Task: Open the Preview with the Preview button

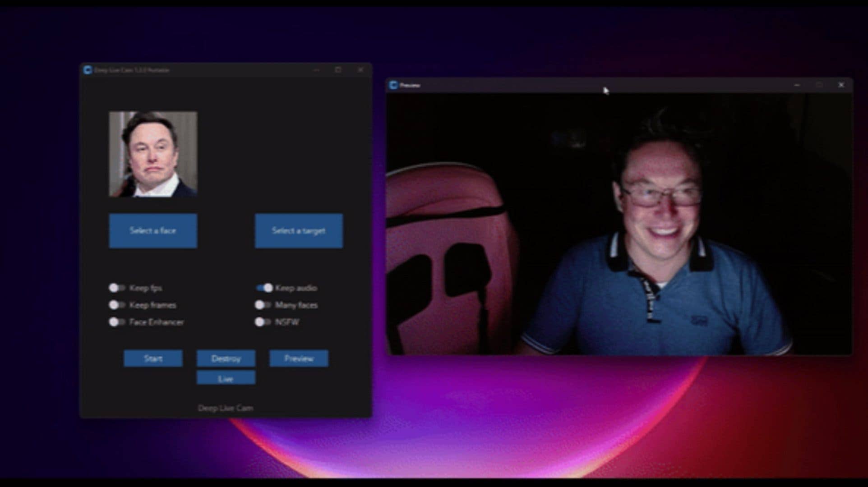Action: tap(299, 358)
